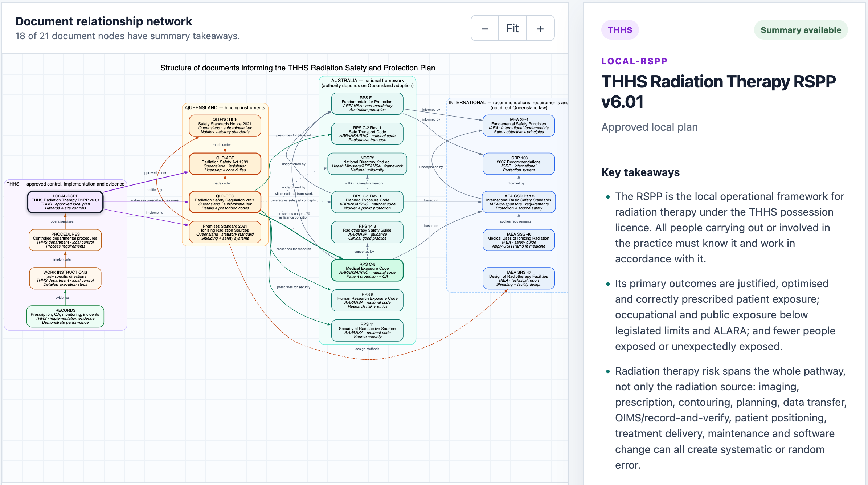Click the 'prescribes for research' edge label
The image size is (868, 485).
pos(294,249)
